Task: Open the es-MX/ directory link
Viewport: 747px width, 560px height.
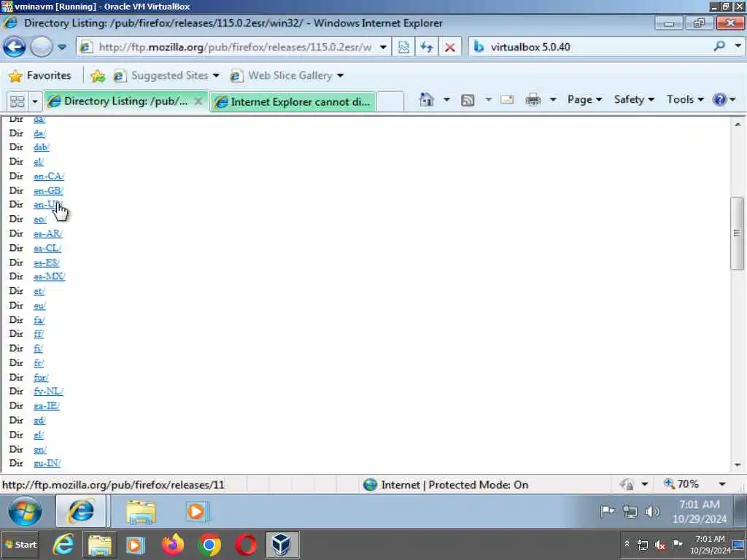Action: 49,276
